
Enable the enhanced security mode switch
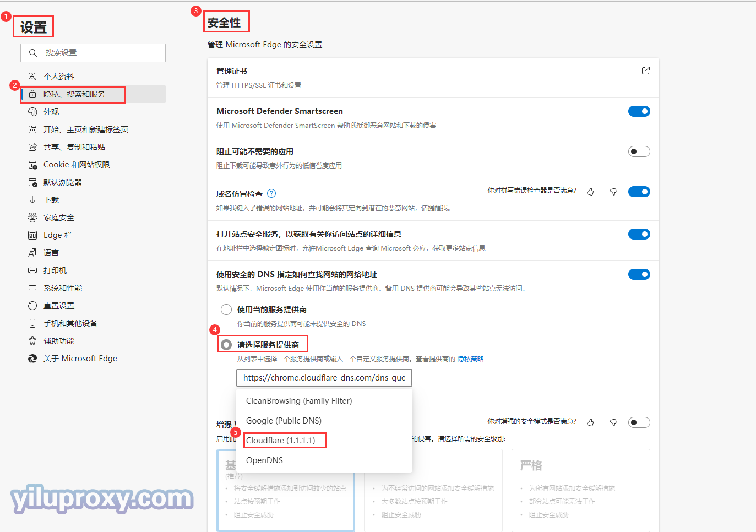click(x=639, y=422)
